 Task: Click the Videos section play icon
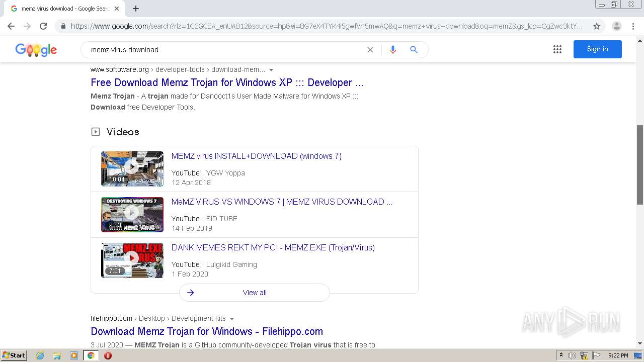coord(96,132)
